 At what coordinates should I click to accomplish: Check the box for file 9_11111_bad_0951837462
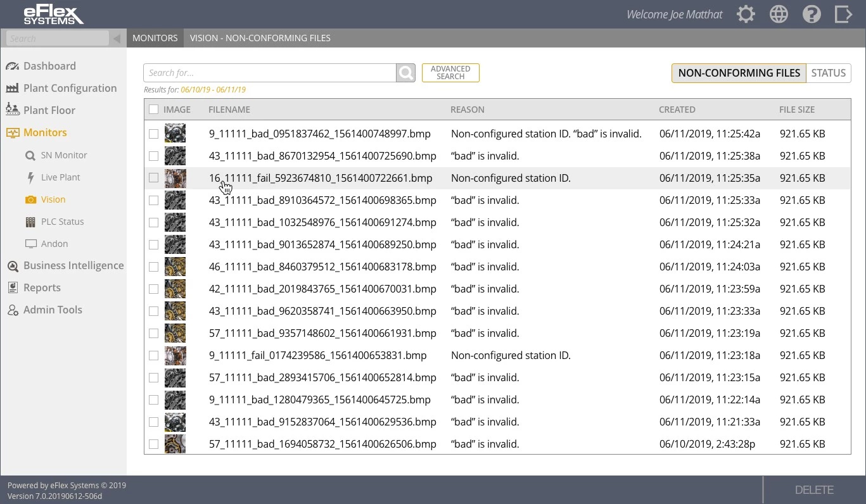[x=153, y=134]
